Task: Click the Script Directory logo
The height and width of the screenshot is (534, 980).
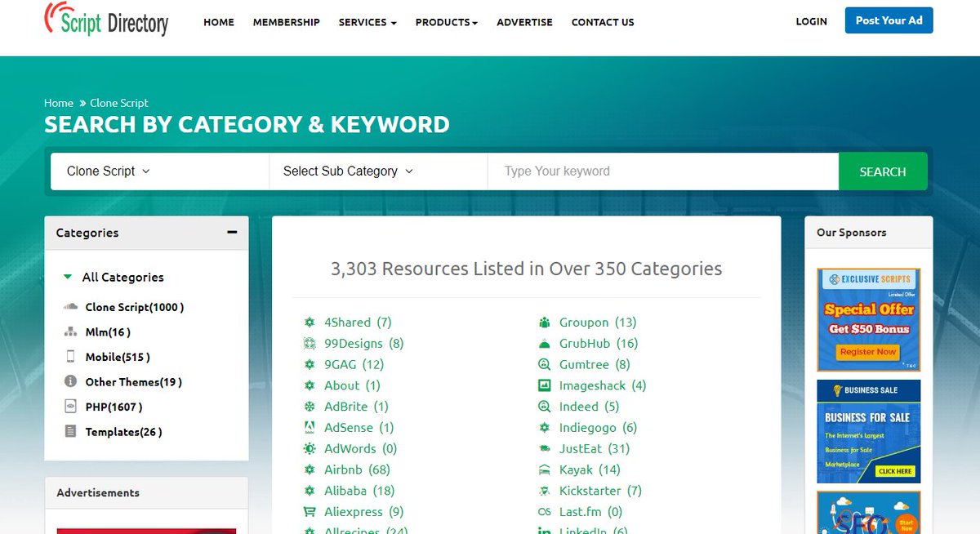Action: pyautogui.click(x=106, y=19)
